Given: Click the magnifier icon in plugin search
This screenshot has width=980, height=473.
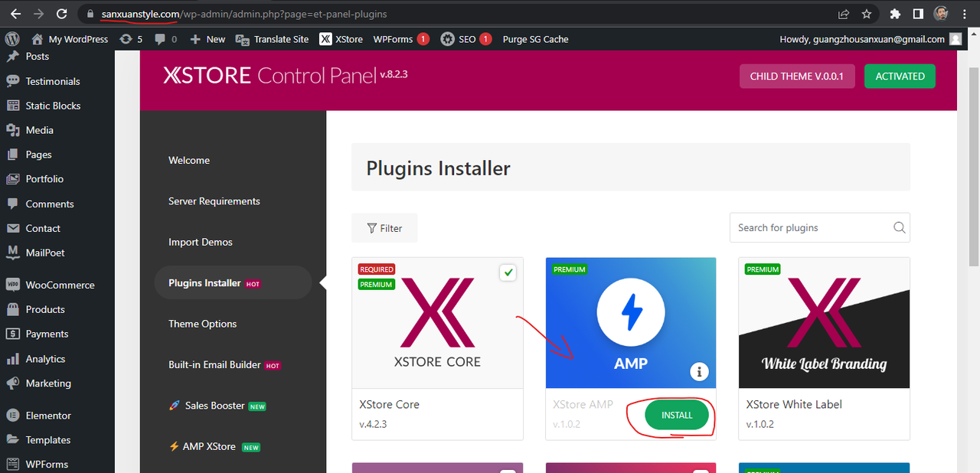Looking at the screenshot, I should 900,228.
